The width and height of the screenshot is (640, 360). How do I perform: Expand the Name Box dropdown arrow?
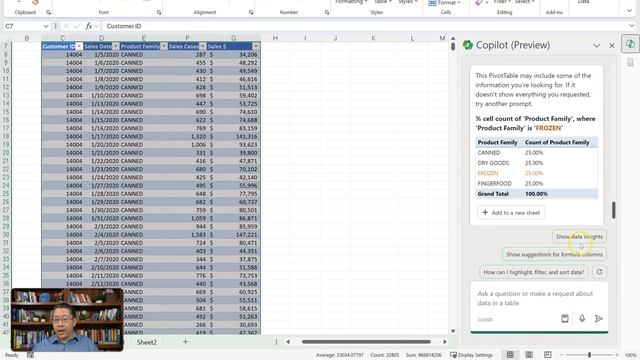tap(46, 26)
